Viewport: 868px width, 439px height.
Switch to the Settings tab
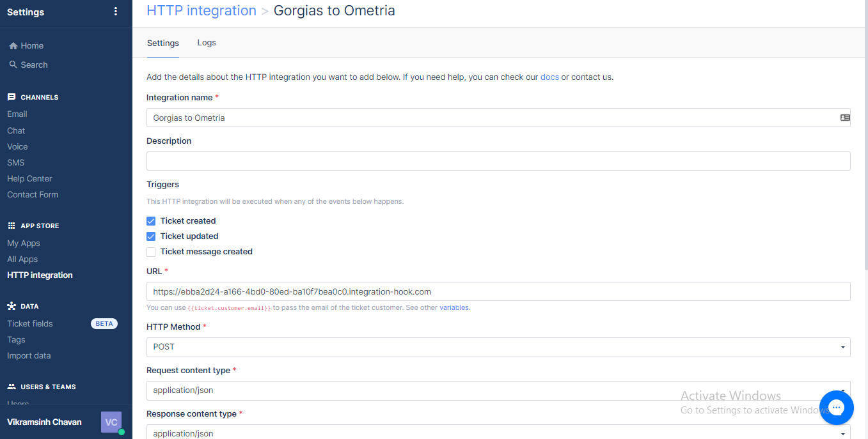click(163, 43)
